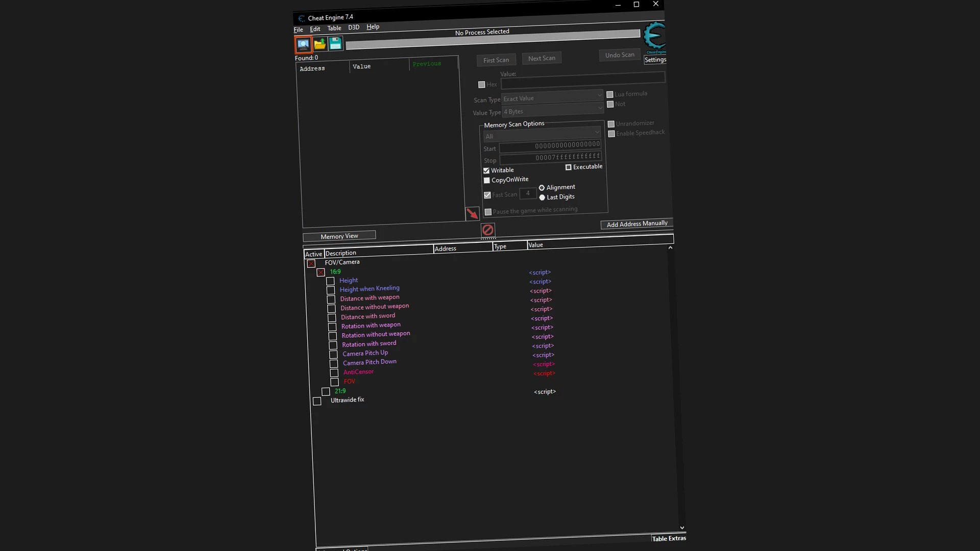The image size is (980, 551).
Task: Activate the Ultrawide fix checkbox
Action: point(317,402)
